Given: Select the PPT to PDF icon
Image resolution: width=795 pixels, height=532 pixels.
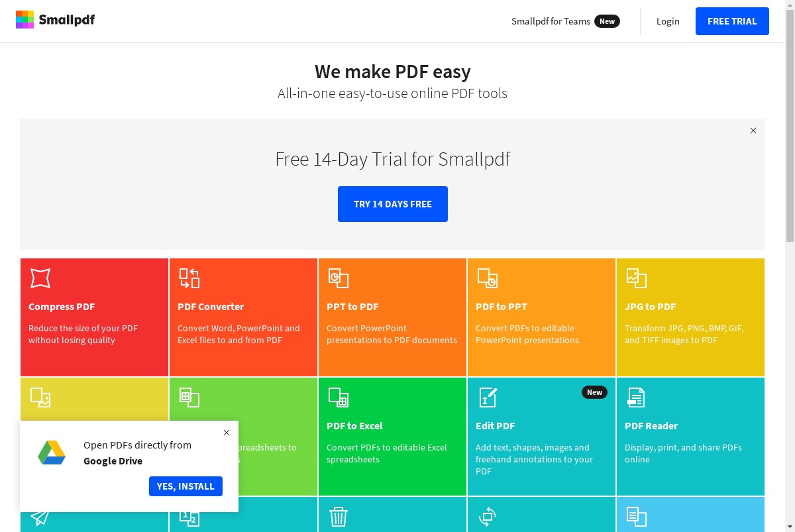Looking at the screenshot, I should pos(339,278).
